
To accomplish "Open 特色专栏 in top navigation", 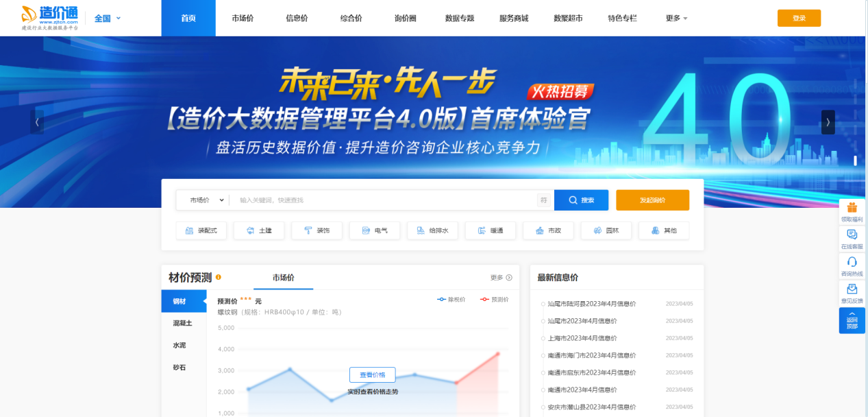I will [622, 18].
